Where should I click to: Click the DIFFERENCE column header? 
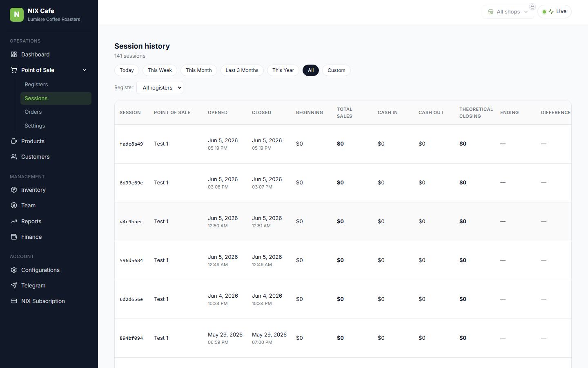[556, 112]
